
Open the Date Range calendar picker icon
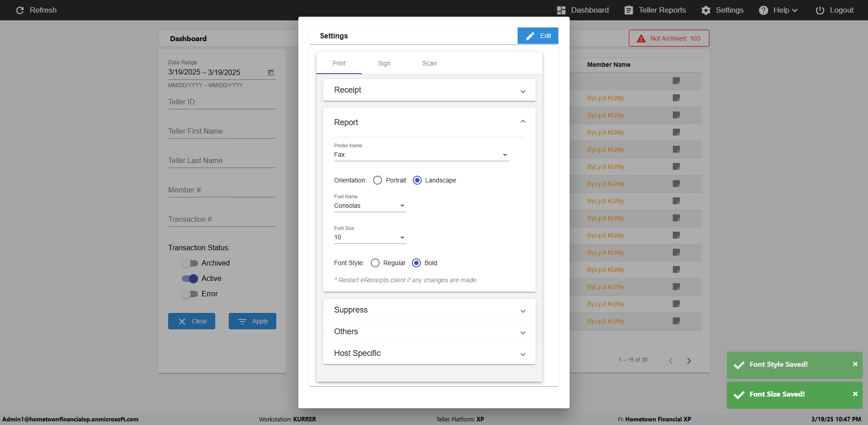[x=271, y=72]
